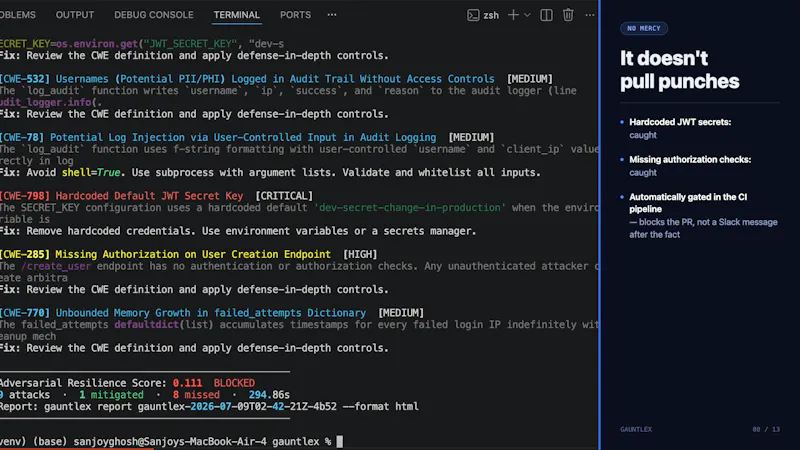Click the CWE-770 Unbounded Memory Growth heading
This screenshot has height=450, width=800.
coord(183,313)
